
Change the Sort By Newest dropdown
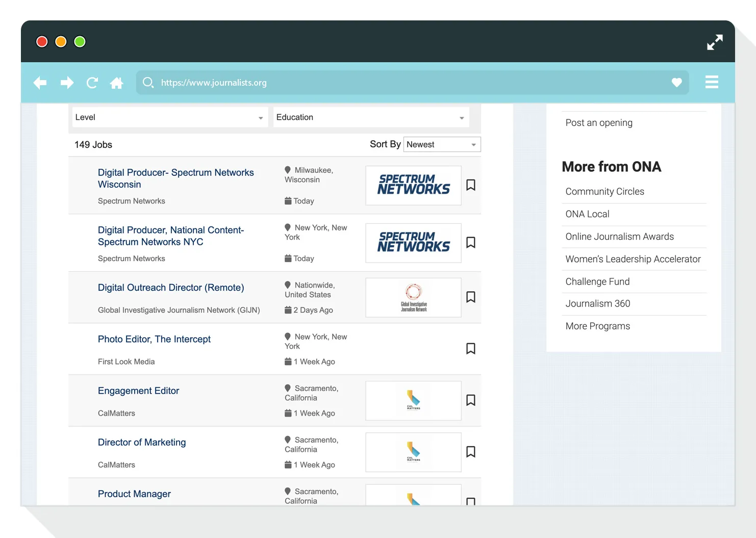pyautogui.click(x=442, y=144)
